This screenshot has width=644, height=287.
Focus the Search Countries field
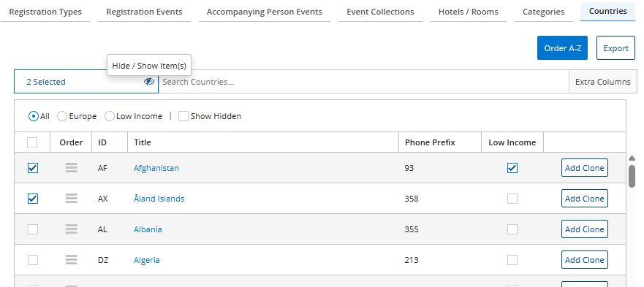(x=363, y=82)
